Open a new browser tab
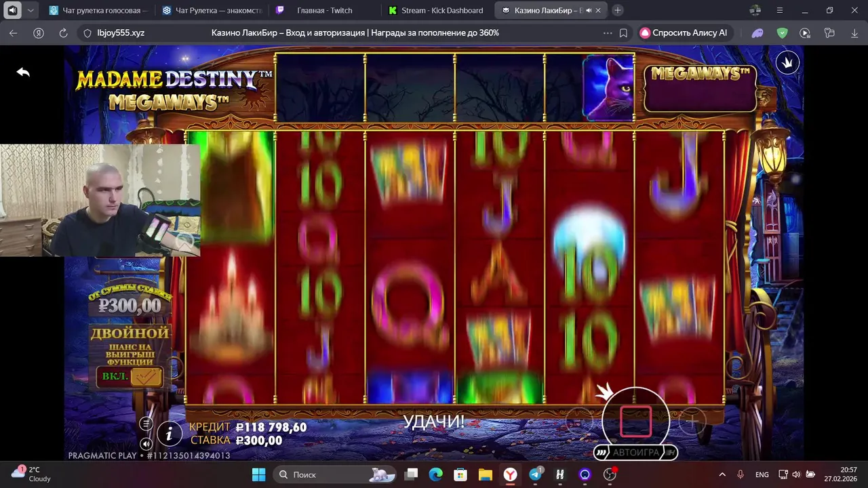Image resolution: width=868 pixels, height=488 pixels. (618, 10)
